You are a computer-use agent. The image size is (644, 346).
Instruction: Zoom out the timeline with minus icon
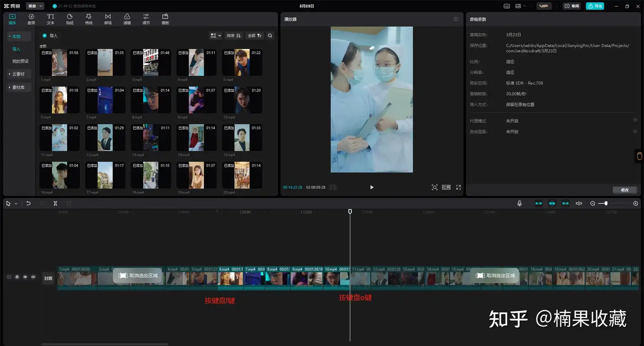click(x=593, y=203)
